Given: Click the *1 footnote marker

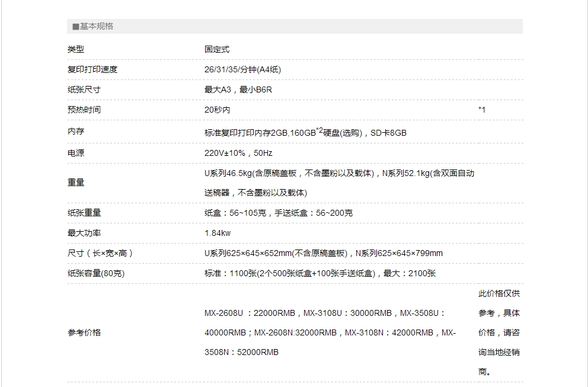Looking at the screenshot, I should tap(482, 110).
